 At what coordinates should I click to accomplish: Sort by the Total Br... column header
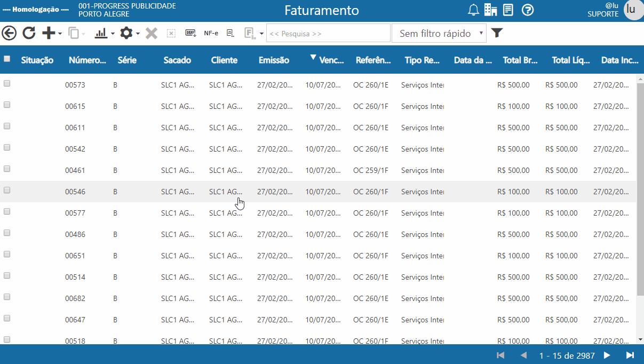click(520, 60)
